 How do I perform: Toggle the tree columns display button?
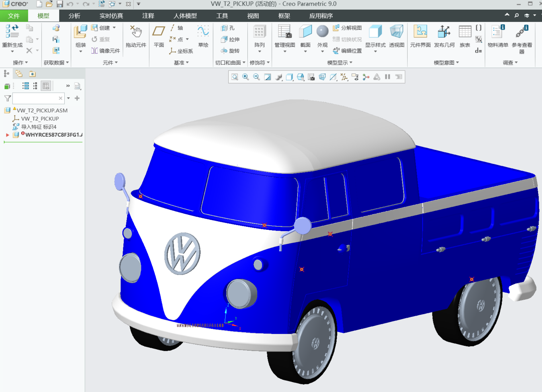tap(46, 86)
